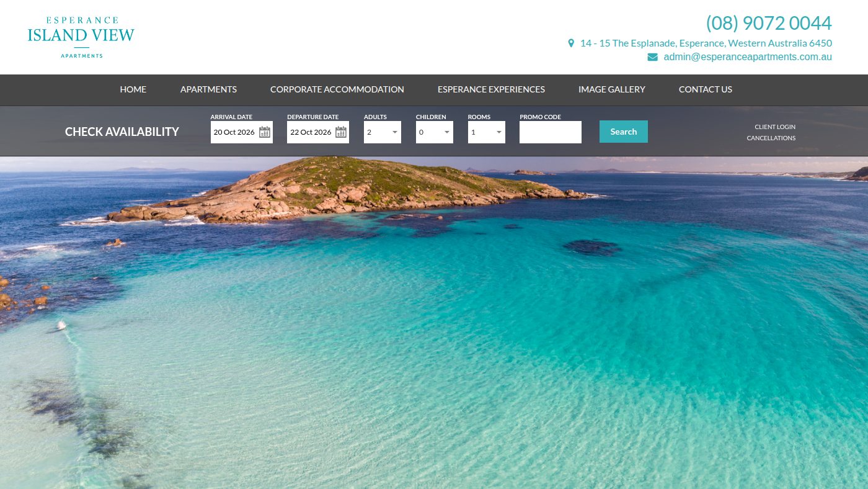Open the Cancellations link
Viewport: 868px width, 489px height.
[x=771, y=138]
